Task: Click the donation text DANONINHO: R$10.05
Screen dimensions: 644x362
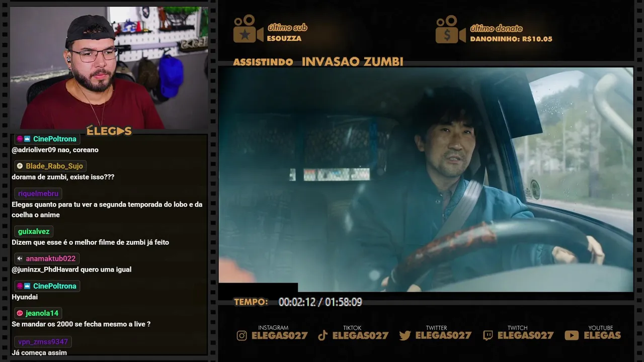Action: [x=511, y=39]
